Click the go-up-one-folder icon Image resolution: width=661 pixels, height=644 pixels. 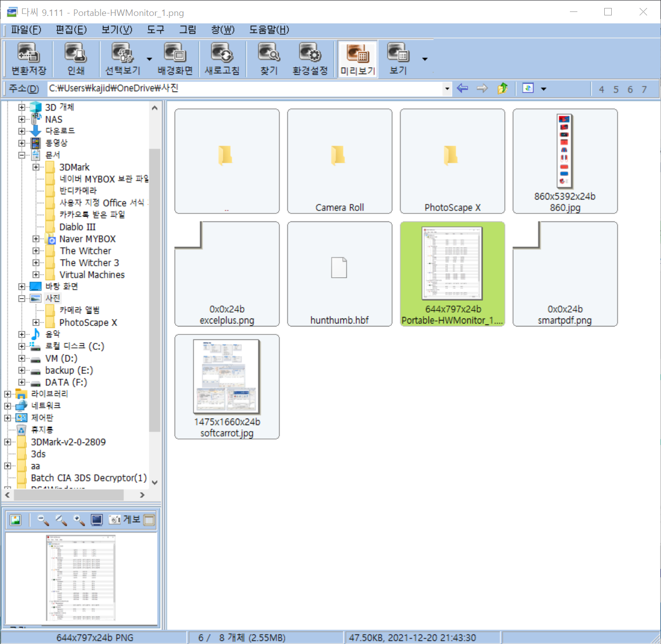502,89
